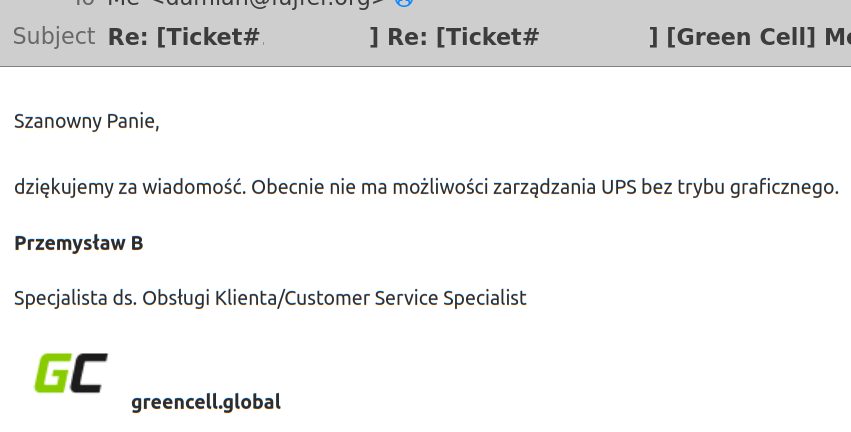This screenshot has height=432, width=851.
Task: Click the Subject field label
Action: point(54,37)
